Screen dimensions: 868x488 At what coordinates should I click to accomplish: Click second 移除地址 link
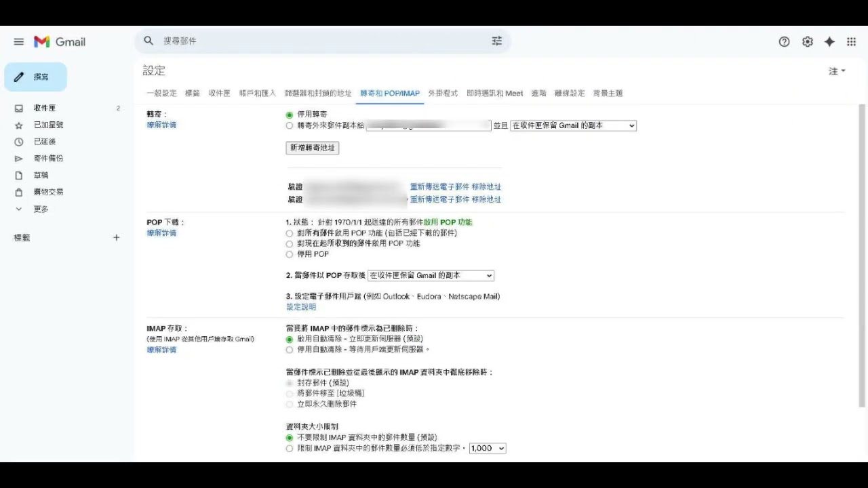(x=486, y=199)
